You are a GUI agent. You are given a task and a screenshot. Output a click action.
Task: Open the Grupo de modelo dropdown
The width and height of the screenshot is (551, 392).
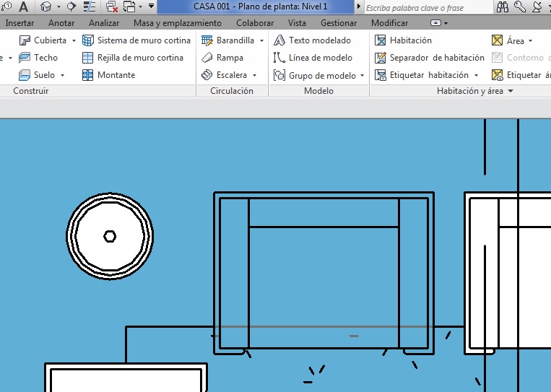[362, 76]
